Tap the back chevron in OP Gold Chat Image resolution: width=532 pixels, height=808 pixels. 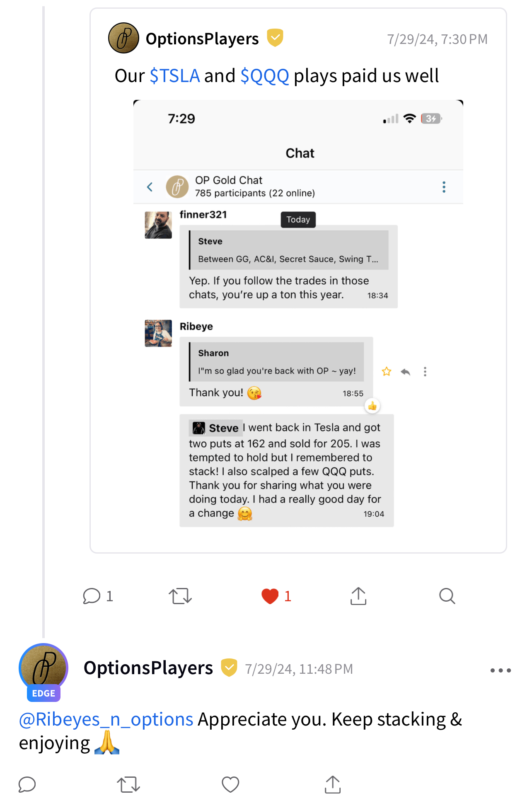(x=150, y=187)
